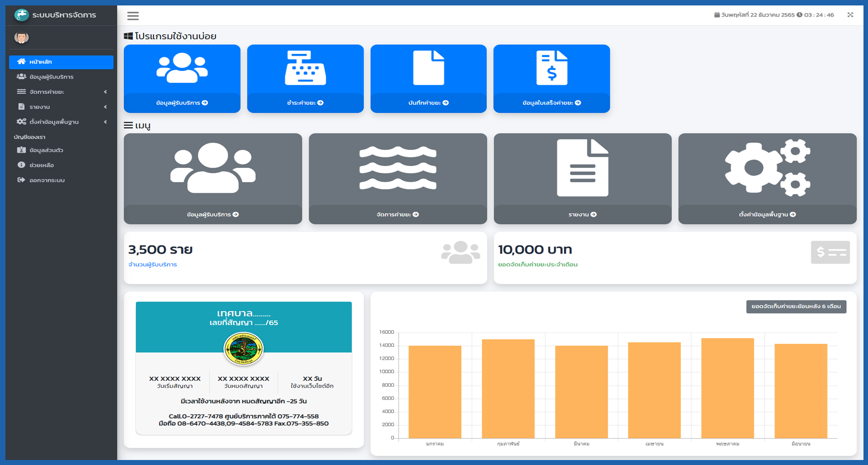Image resolution: width=868 pixels, height=465 pixels.
Task: Open the blue ข้อมูลผู้รับบริการ users icon tile
Action: (x=182, y=68)
